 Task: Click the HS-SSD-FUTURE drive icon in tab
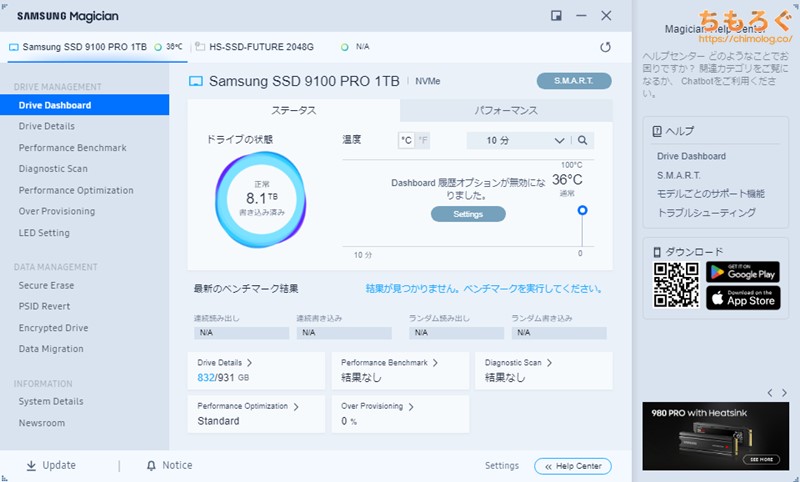(x=200, y=47)
